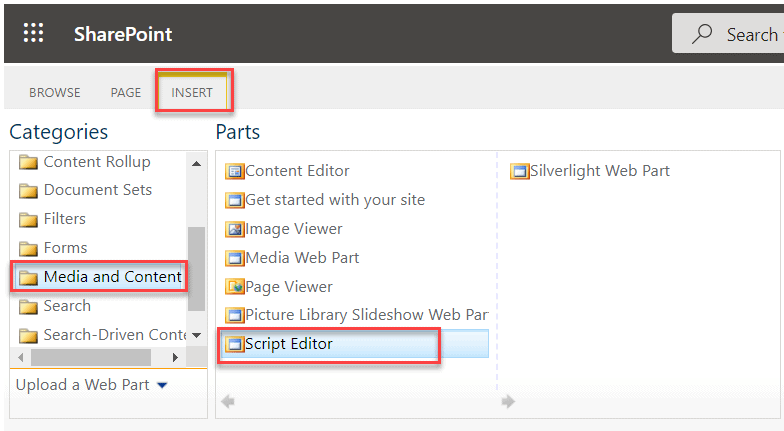
Task: Click the categories vertical scrollbar thumb
Action: [196, 269]
